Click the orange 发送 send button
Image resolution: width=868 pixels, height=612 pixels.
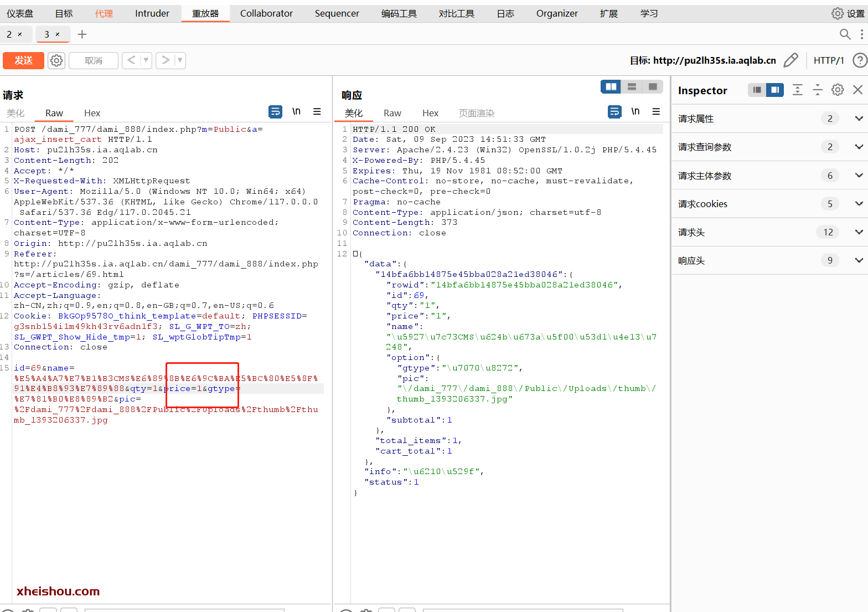(x=23, y=60)
